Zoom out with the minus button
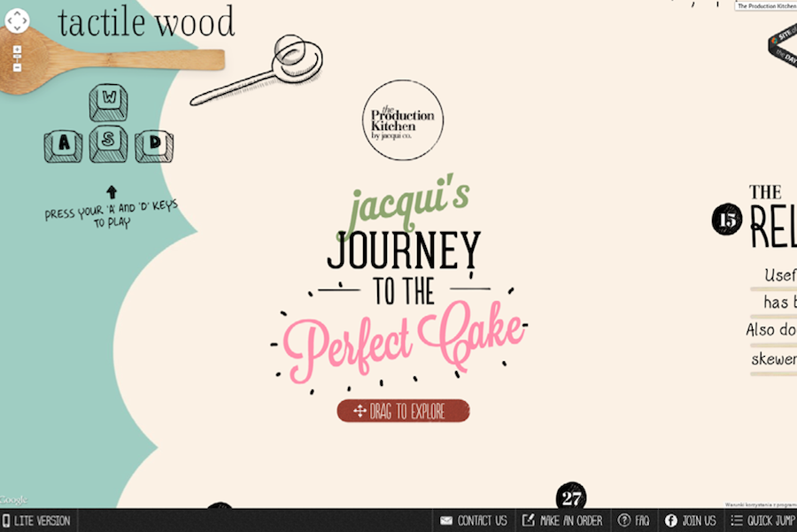 tap(17, 67)
